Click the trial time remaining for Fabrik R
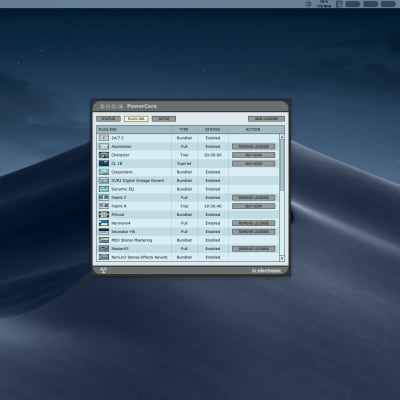This screenshot has width=400, height=400. [x=213, y=206]
